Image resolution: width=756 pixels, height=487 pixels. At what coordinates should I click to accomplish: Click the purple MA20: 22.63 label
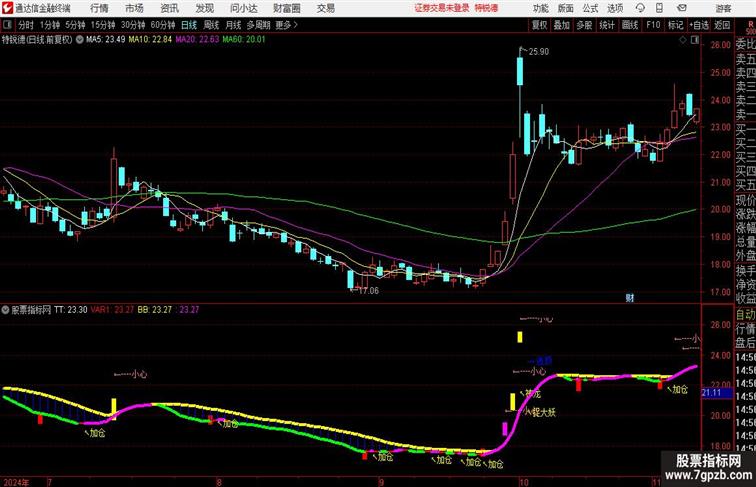pos(197,40)
